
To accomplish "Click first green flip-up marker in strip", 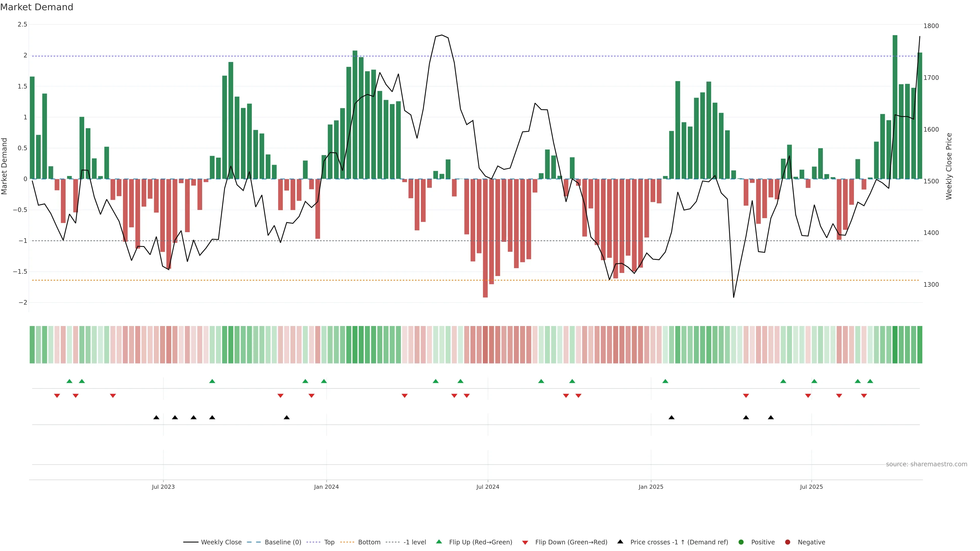I will (x=69, y=381).
